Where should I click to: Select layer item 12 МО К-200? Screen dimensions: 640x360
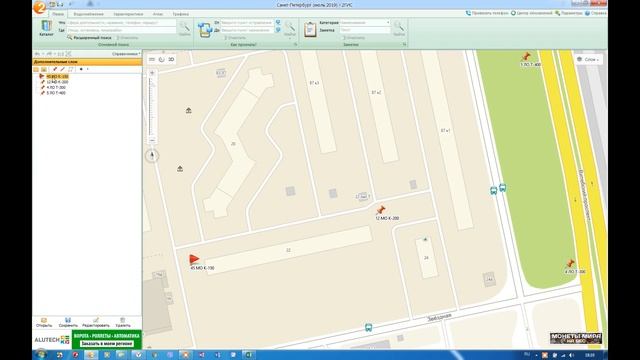(x=57, y=82)
